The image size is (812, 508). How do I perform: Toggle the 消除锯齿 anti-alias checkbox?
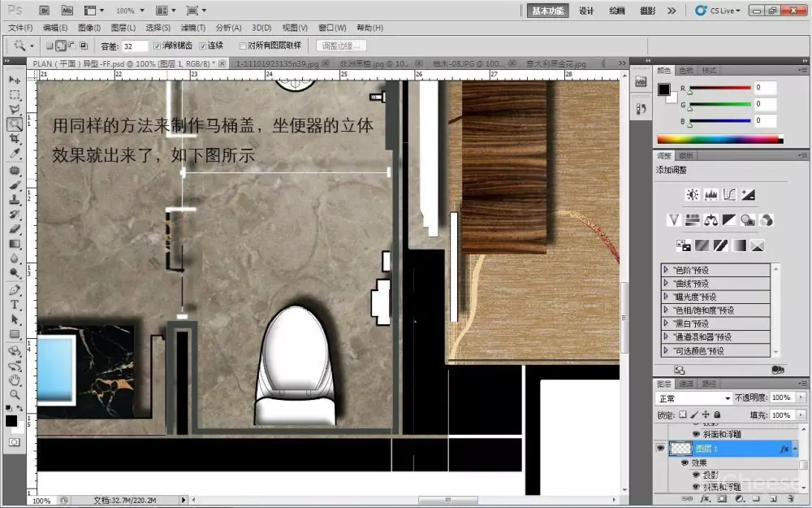pos(158,46)
